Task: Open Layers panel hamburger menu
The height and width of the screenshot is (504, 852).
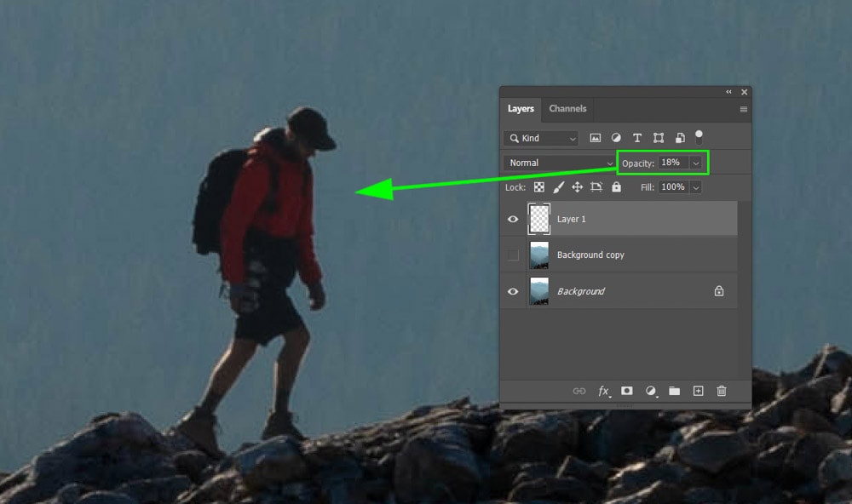Action: point(743,109)
